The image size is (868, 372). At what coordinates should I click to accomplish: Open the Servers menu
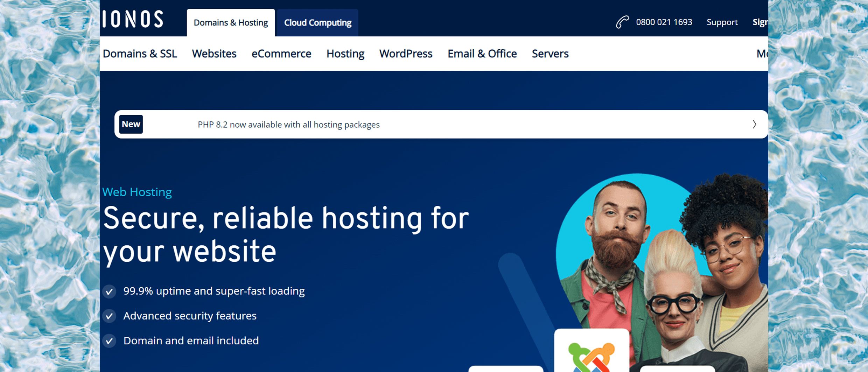click(550, 54)
